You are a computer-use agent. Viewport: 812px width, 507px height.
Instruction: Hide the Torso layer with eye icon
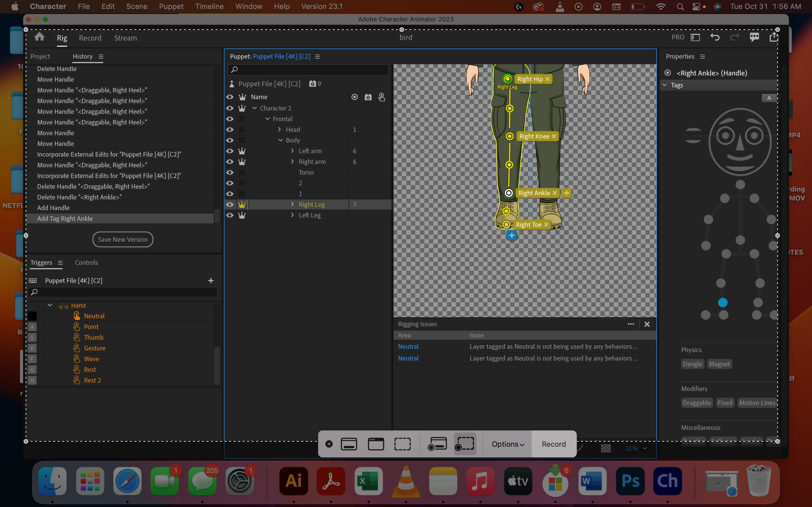tap(230, 172)
